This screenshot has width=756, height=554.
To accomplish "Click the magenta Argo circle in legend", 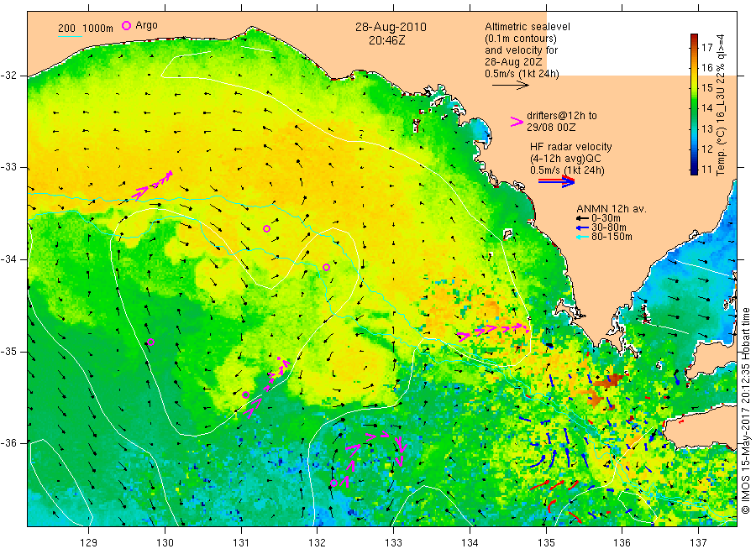I will (x=126, y=25).
